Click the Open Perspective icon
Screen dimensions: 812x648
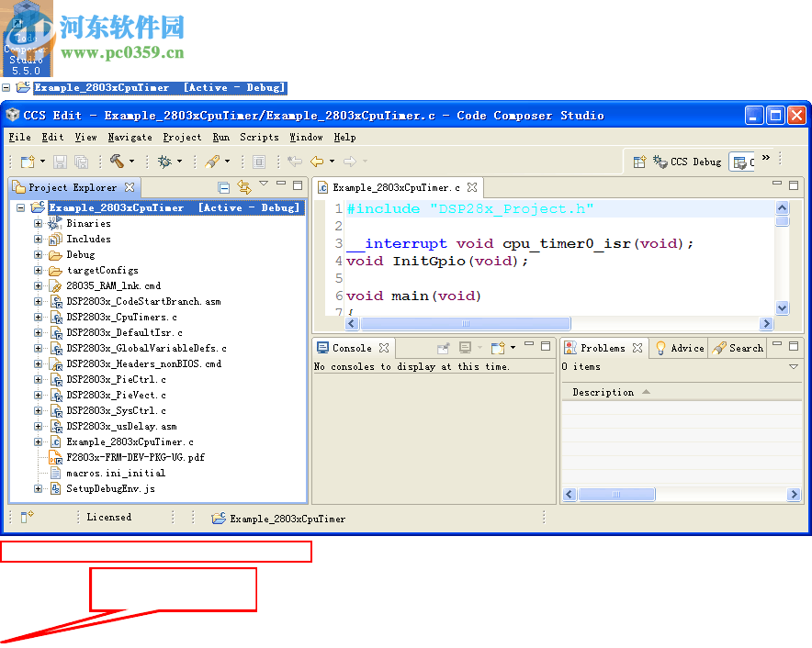point(639,162)
